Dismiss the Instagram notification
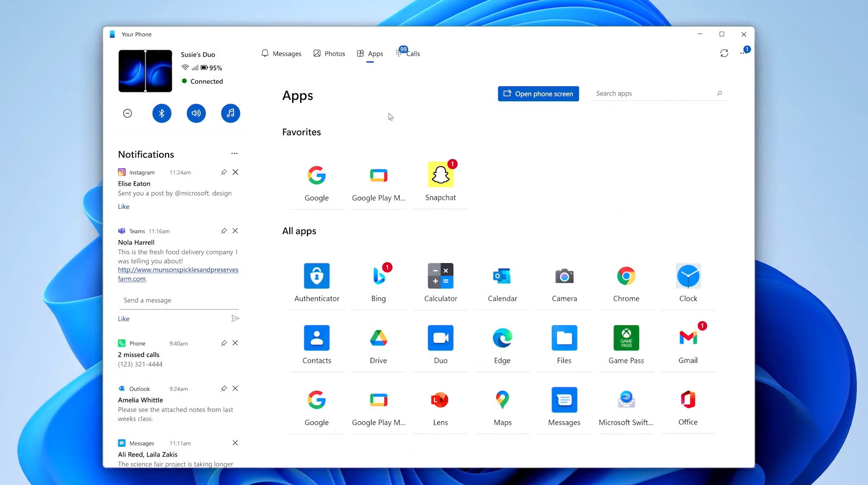The height and width of the screenshot is (485, 868). [x=235, y=172]
